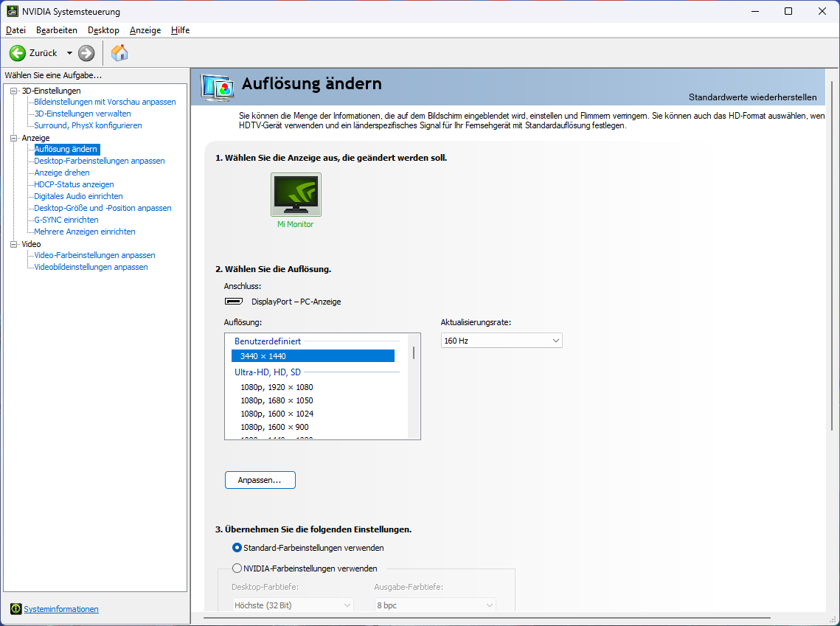This screenshot has width=840, height=626.
Task: Collapse the 3D-Einstellungen tree node
Action: [14, 91]
